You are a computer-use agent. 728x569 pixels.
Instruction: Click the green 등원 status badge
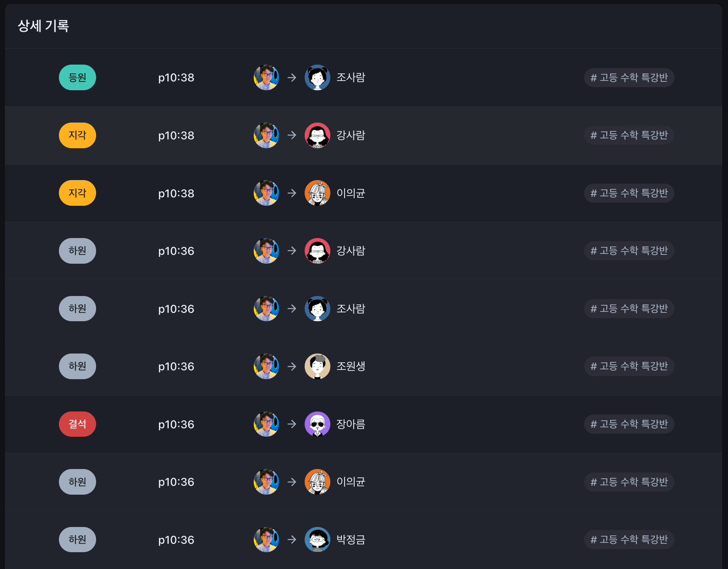(77, 77)
